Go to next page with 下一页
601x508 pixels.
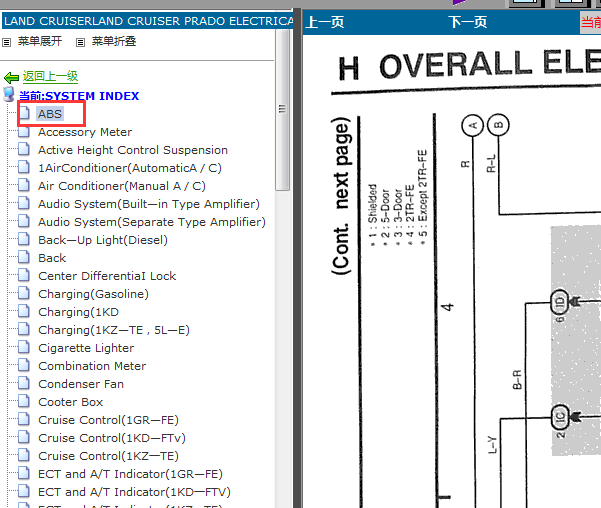pos(468,22)
